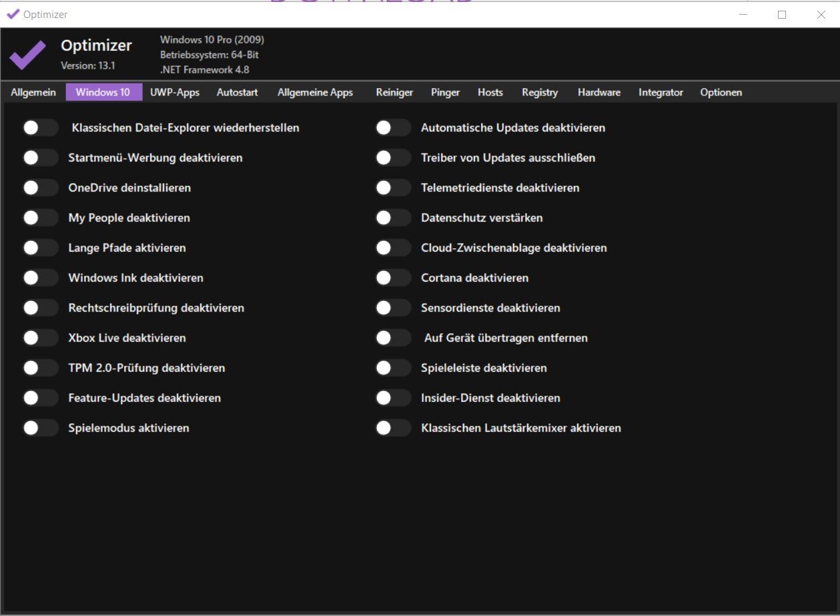This screenshot has width=840, height=616.
Task: Toggle 'Startmenü-Werbung deaktivieren' switch
Action: 41,158
